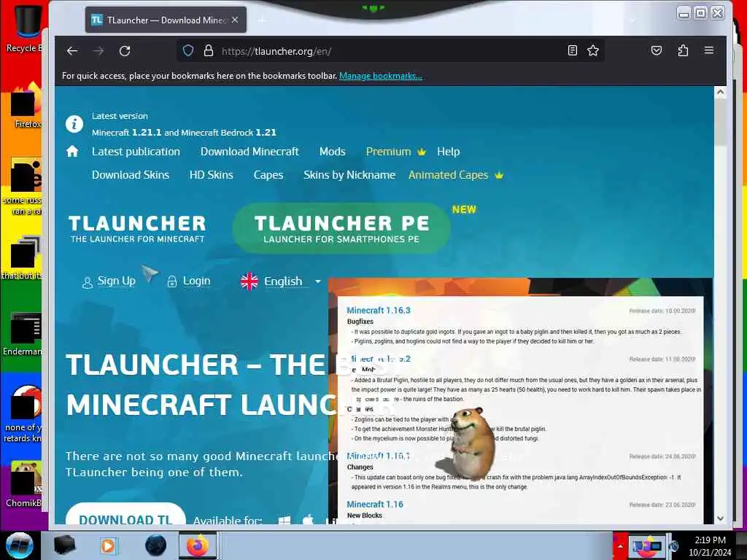The height and width of the screenshot is (560, 747).
Task: Click the forward navigation arrow
Action: click(x=98, y=51)
